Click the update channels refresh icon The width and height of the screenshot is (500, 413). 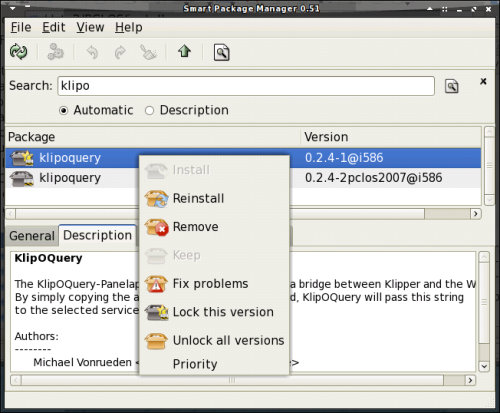tap(19, 52)
